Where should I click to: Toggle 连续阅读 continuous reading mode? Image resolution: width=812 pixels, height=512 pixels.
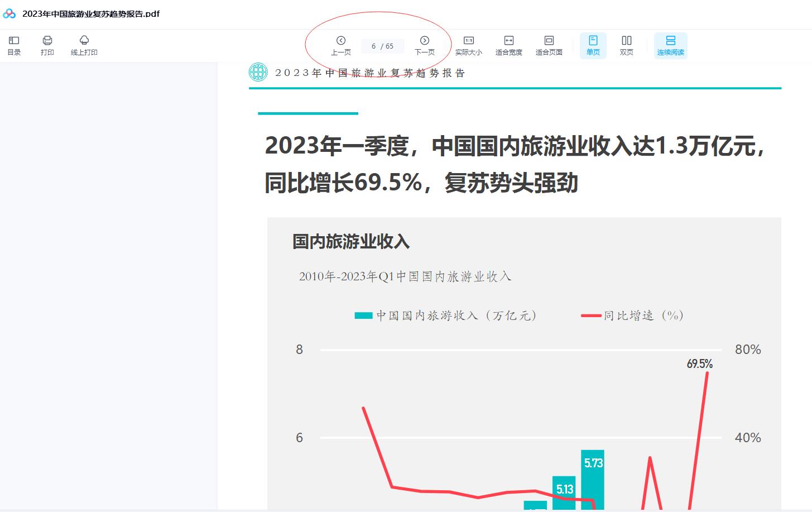(x=671, y=45)
